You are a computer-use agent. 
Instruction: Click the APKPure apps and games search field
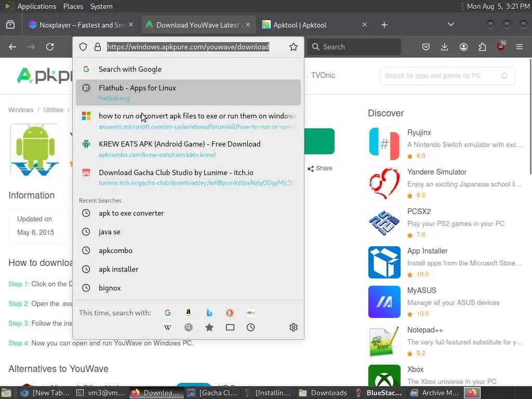click(448, 76)
